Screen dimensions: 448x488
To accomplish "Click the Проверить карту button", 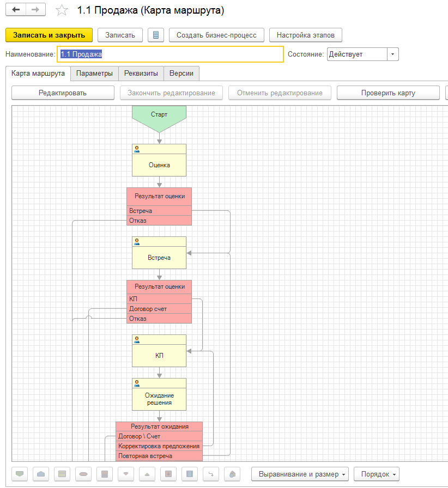I will coord(388,93).
